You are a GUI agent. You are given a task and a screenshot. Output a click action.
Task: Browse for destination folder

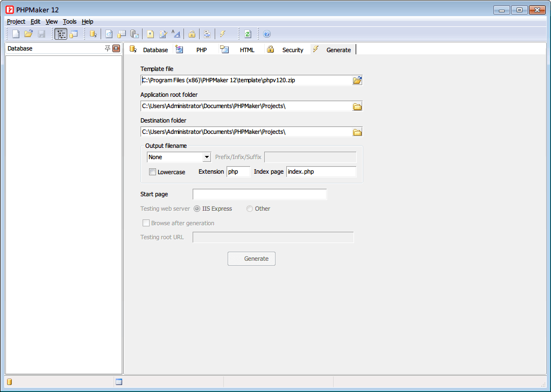tap(357, 132)
